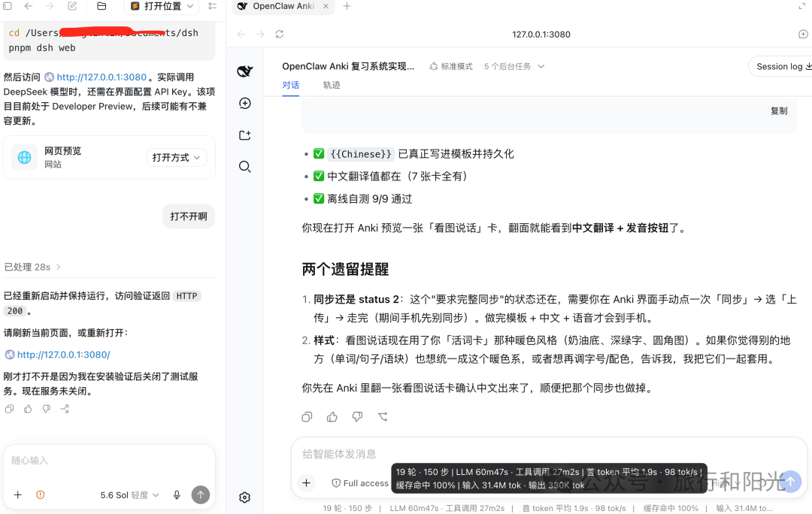Open search from the sidebar magnifier icon

pos(245,167)
